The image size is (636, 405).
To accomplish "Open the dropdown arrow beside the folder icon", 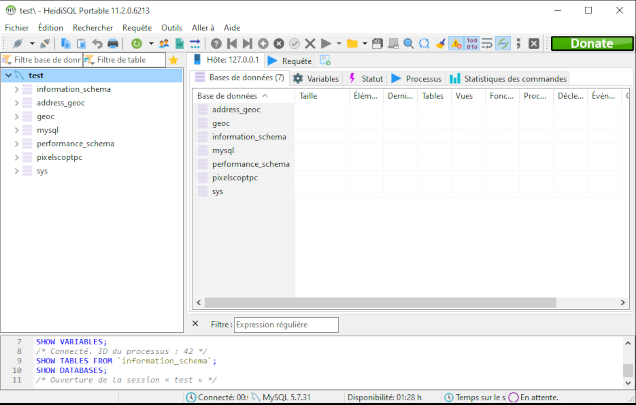I will pos(365,43).
